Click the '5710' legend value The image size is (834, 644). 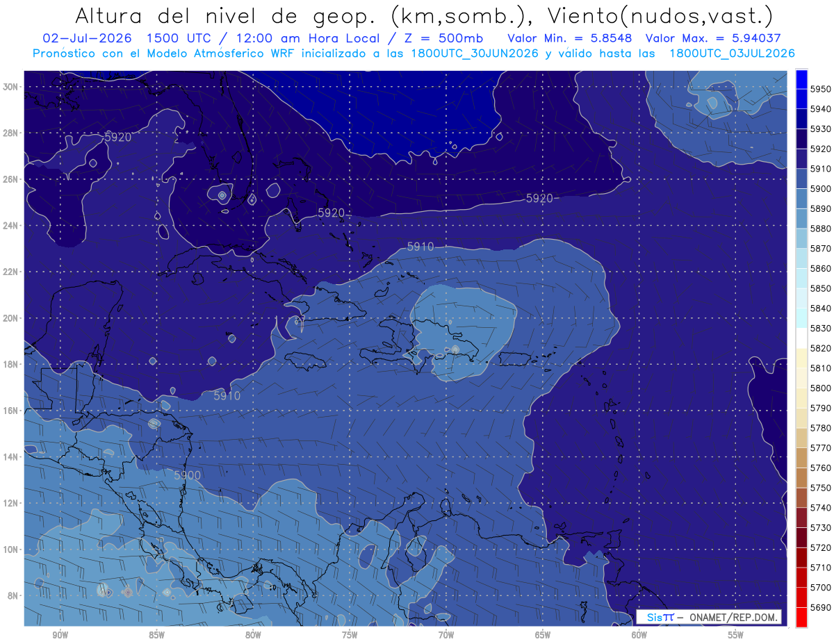[x=820, y=568]
